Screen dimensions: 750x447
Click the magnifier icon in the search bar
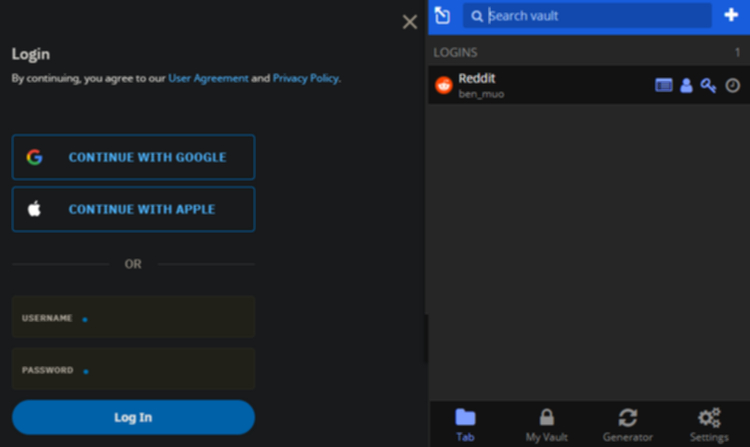(x=476, y=16)
